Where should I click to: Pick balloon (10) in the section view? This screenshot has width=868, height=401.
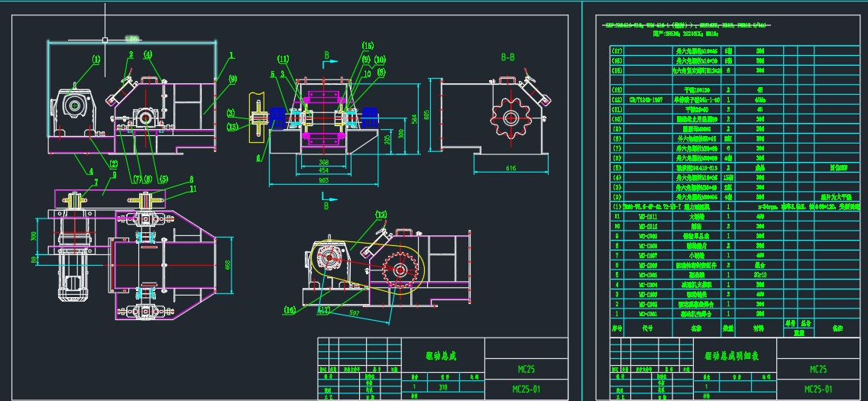coord(380,60)
